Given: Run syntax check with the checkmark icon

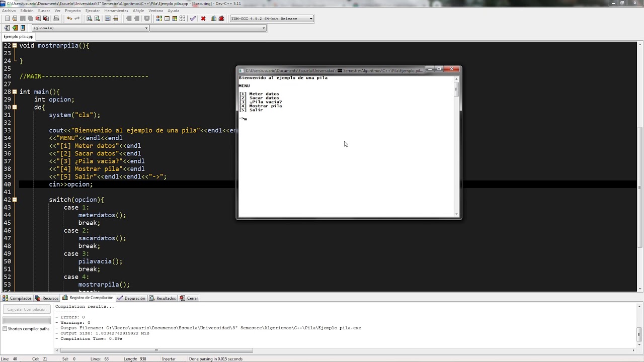Looking at the screenshot, I should [x=193, y=19].
